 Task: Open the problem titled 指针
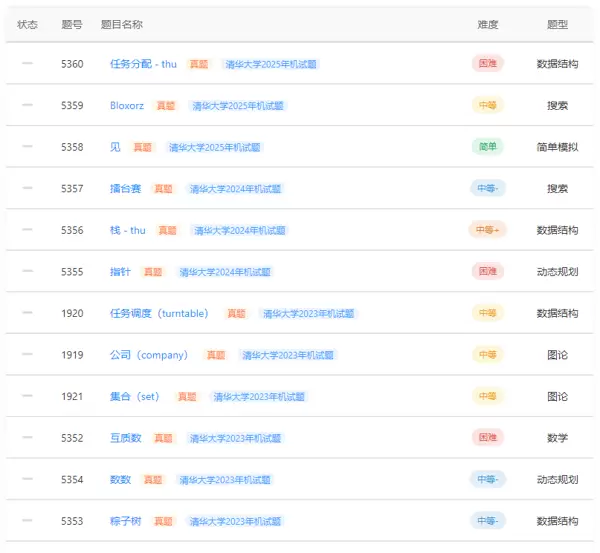120,272
